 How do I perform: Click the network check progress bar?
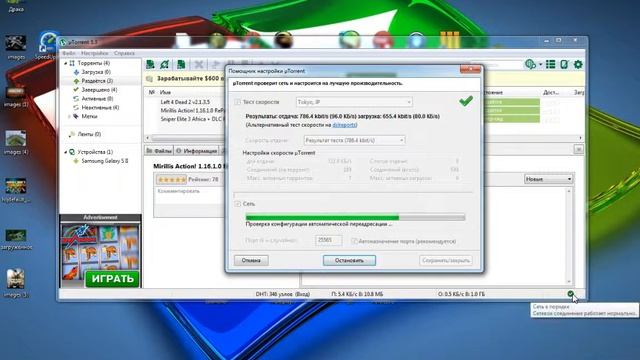(355, 218)
